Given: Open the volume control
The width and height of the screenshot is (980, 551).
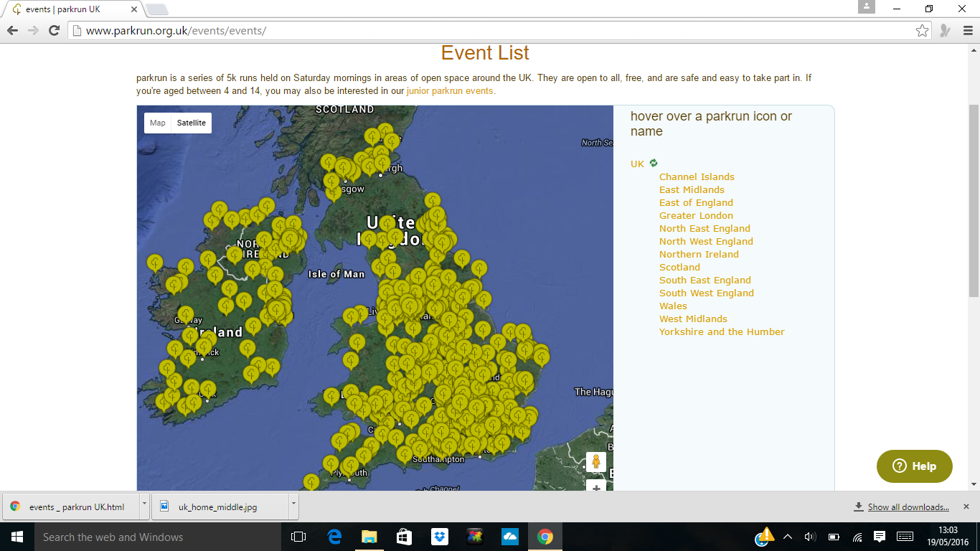Looking at the screenshot, I should [810, 537].
